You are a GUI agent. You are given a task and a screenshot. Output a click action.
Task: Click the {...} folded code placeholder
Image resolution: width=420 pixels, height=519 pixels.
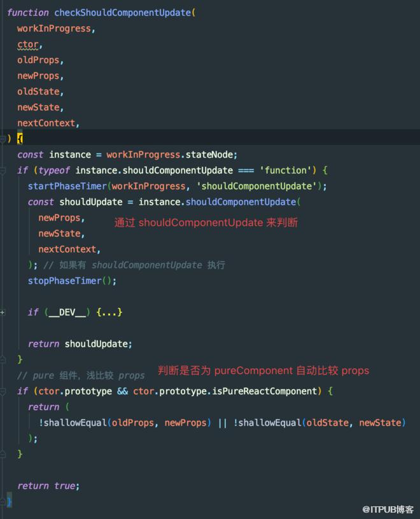pos(109,312)
